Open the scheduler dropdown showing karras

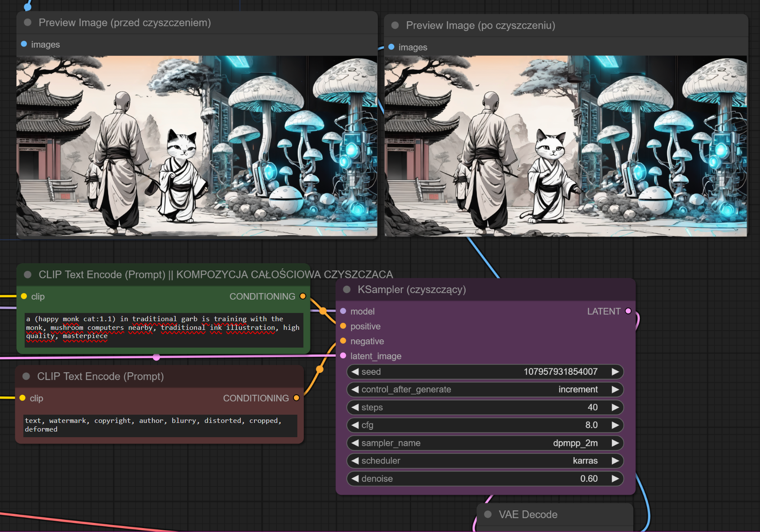point(485,461)
